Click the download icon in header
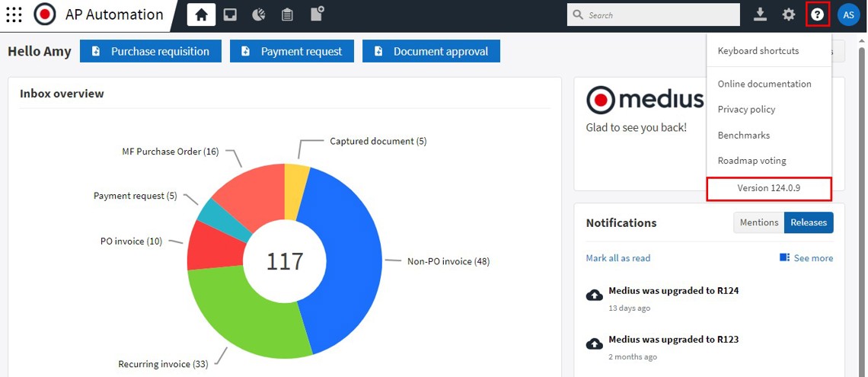This screenshot has width=868, height=377. point(760,14)
